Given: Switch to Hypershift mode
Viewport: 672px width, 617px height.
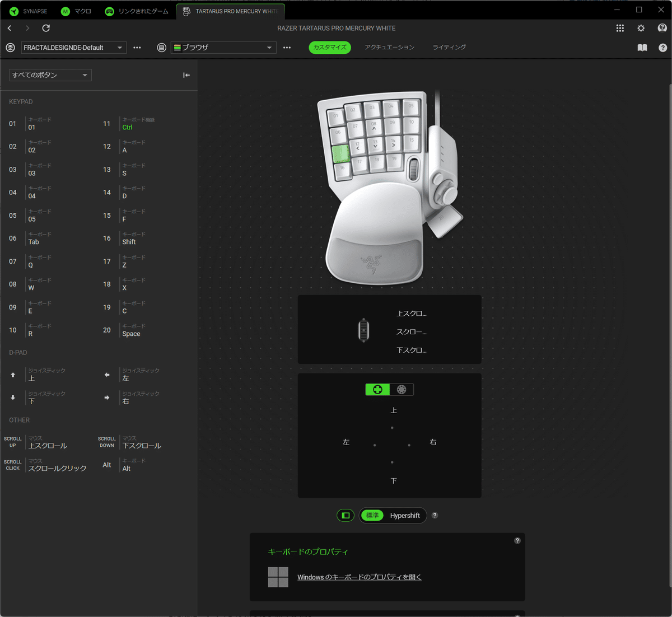Looking at the screenshot, I should click(405, 516).
